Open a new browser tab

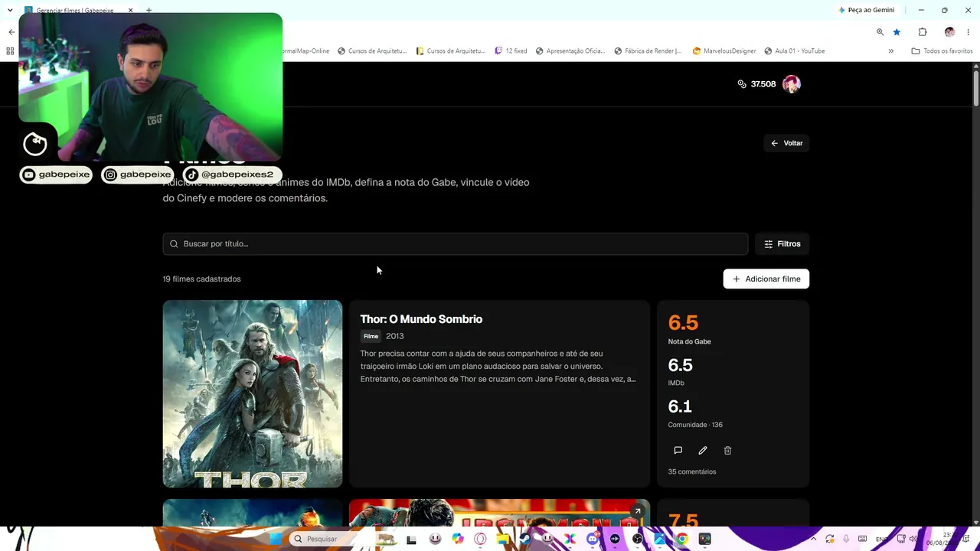149,10
